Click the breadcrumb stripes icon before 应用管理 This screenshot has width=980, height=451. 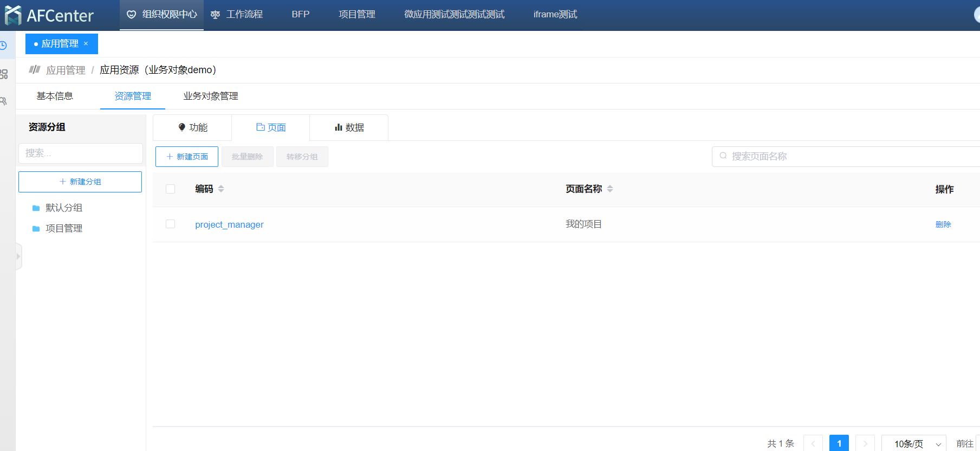[x=35, y=69]
